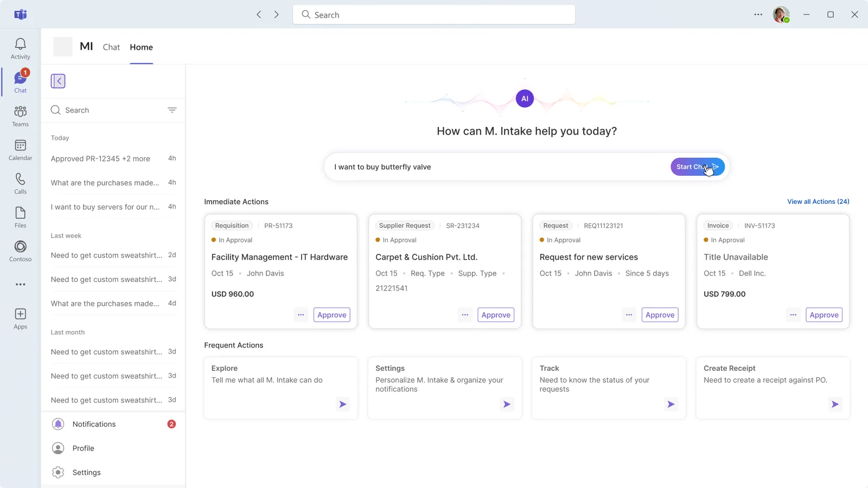
Task: Open the Contoso app
Action: pos(20,251)
